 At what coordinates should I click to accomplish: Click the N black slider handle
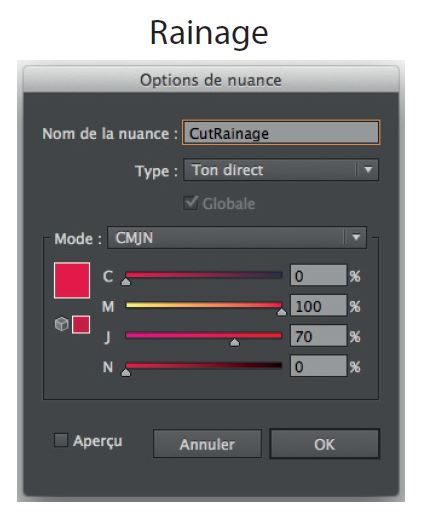(126, 372)
